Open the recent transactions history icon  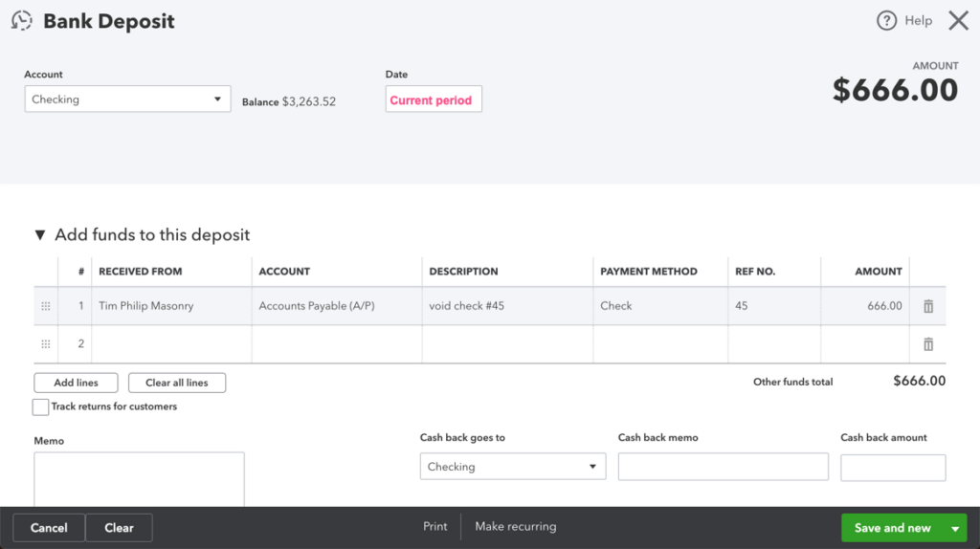pos(22,21)
